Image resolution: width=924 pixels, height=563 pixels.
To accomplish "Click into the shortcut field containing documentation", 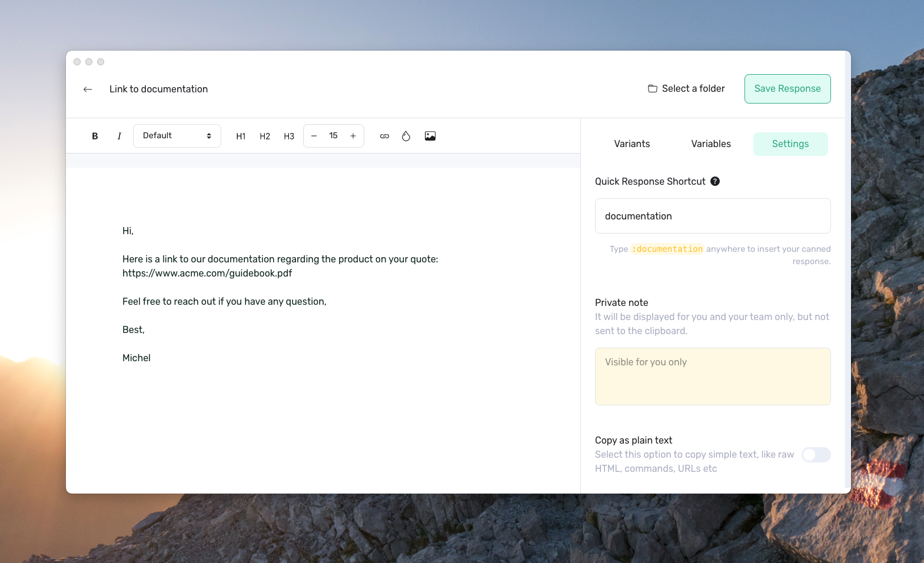I will (712, 216).
